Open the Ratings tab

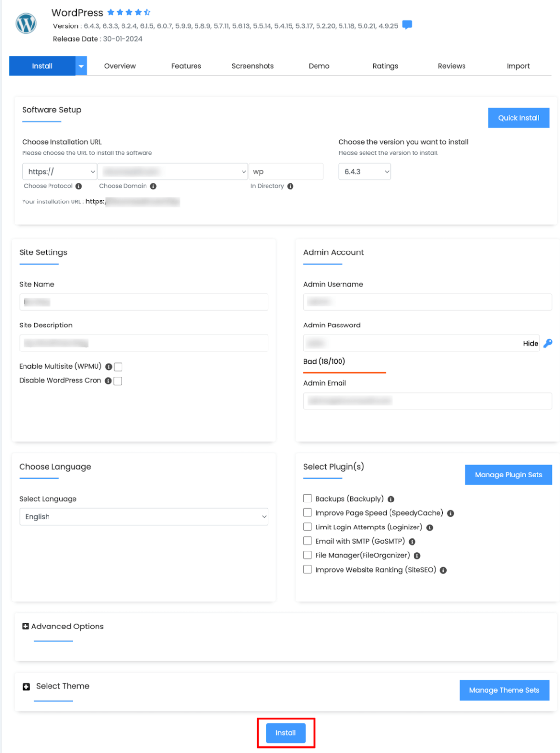coord(385,66)
